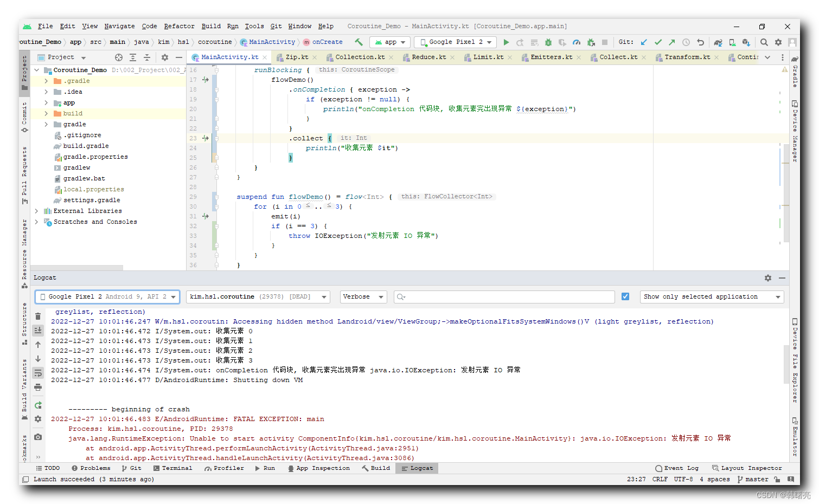
Task: Expand the app folder in the project tree
Action: [46, 103]
